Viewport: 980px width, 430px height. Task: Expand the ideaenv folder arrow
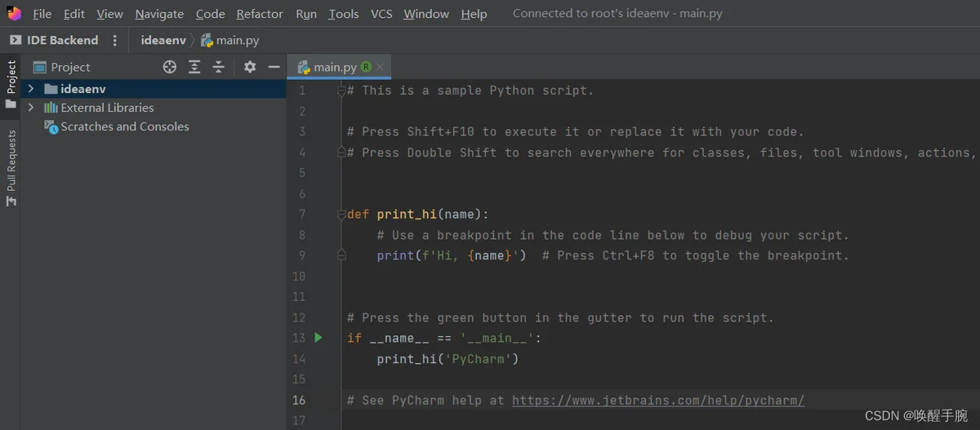point(31,88)
